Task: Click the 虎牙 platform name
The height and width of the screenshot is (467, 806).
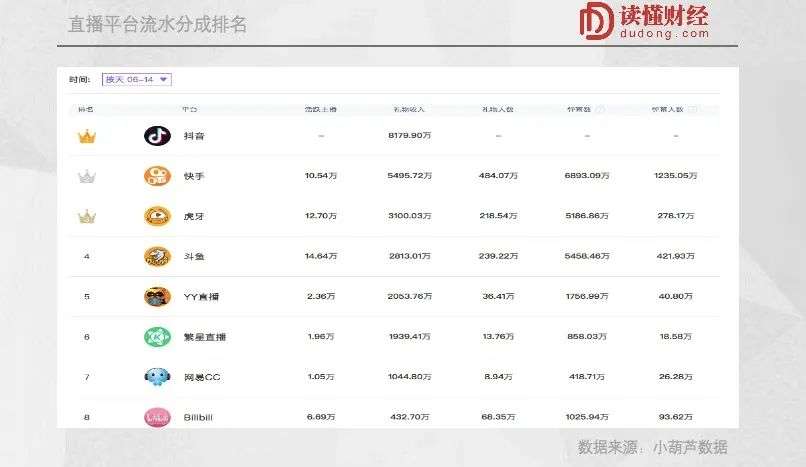Action: (x=194, y=216)
